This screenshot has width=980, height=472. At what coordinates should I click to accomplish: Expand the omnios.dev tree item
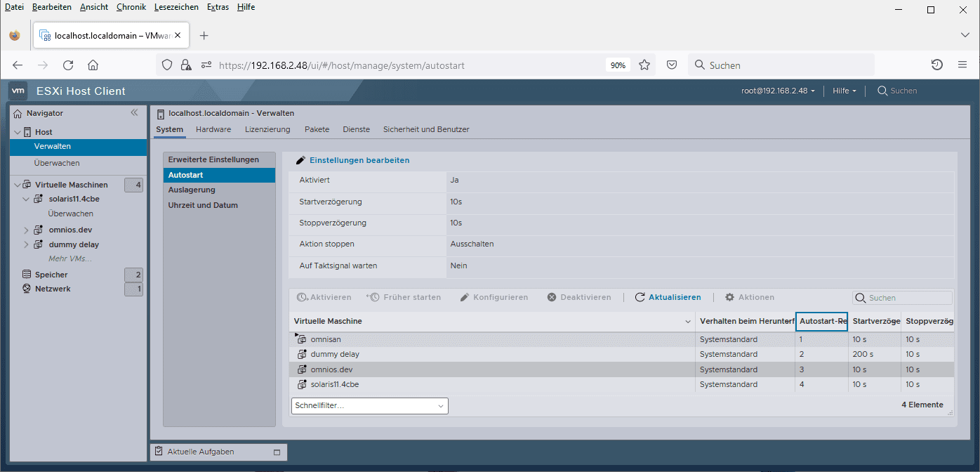[27, 230]
